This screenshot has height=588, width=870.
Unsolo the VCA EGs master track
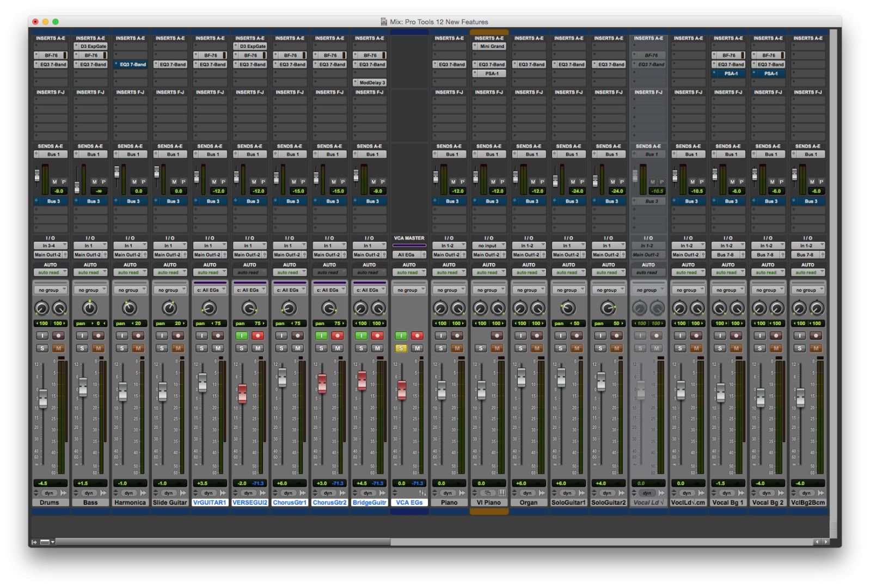tap(401, 348)
